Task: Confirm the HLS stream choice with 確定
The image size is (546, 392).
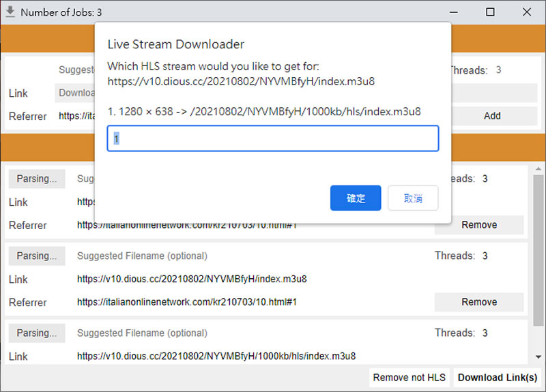Action: (356, 198)
